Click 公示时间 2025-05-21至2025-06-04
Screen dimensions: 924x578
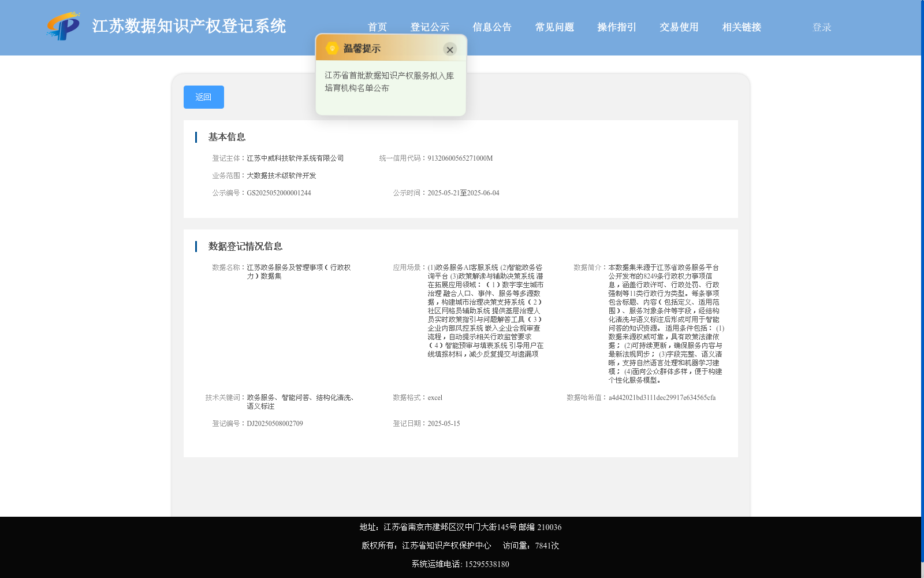(x=463, y=193)
